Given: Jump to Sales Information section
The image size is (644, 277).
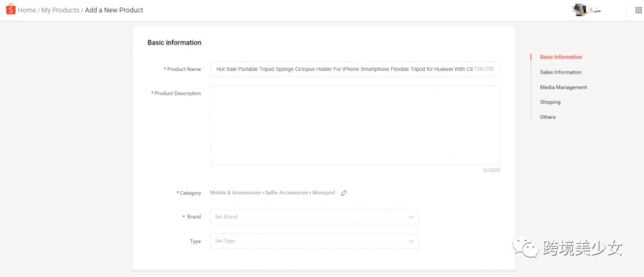Looking at the screenshot, I should pyautogui.click(x=561, y=72).
